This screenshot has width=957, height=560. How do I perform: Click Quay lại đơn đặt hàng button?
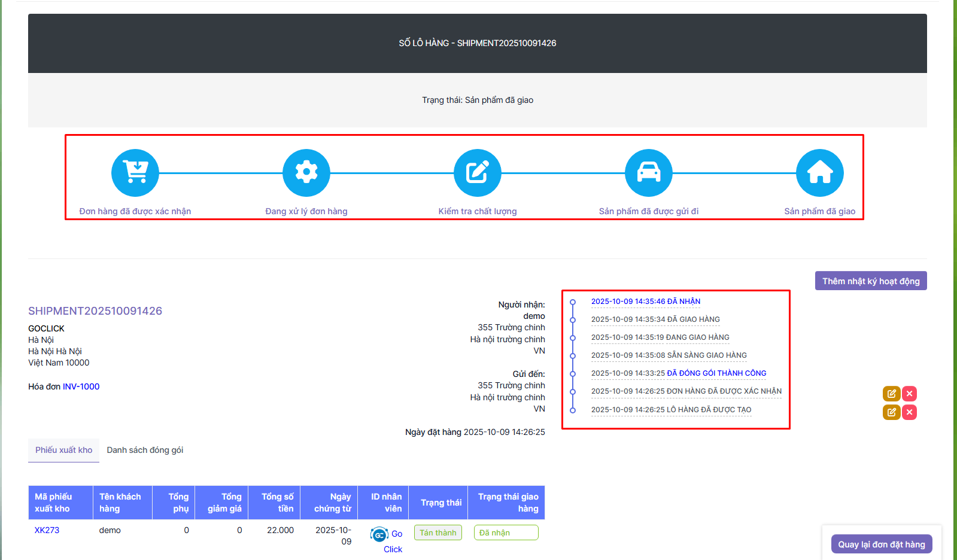click(x=881, y=544)
